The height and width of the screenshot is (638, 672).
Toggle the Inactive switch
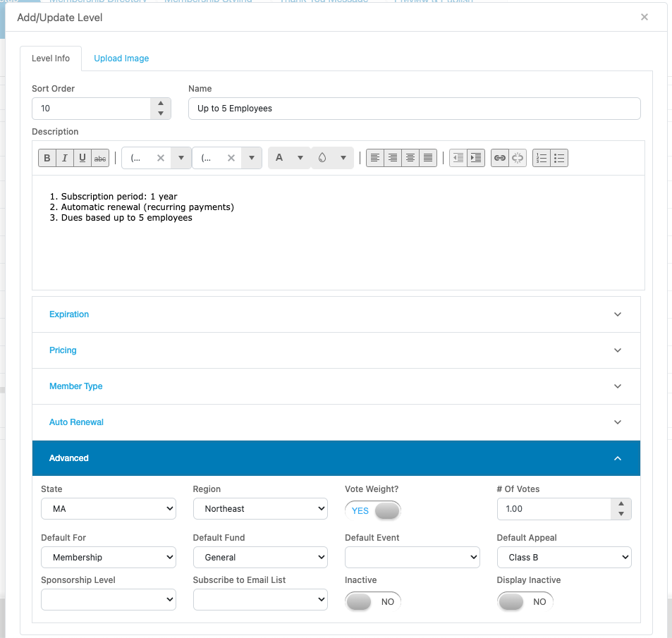click(373, 601)
